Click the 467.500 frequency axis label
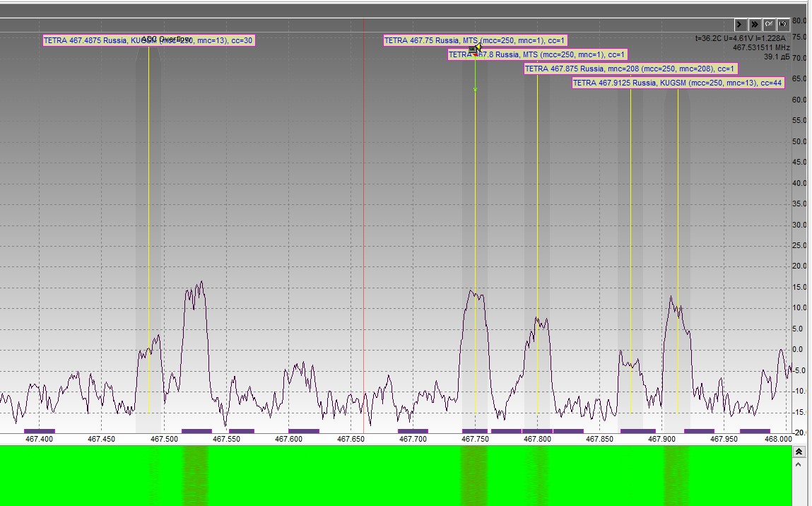This screenshot has width=812, height=506. [164, 439]
